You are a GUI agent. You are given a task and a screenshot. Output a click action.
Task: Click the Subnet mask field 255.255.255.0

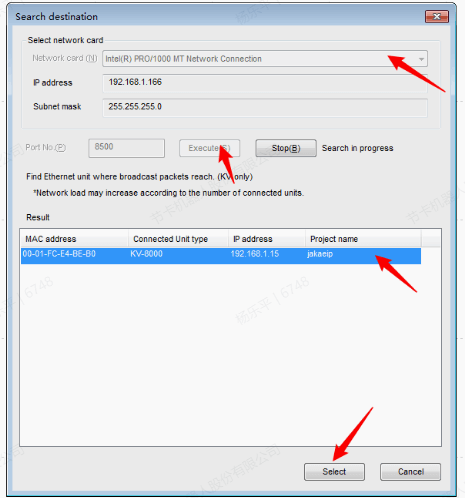tap(265, 107)
